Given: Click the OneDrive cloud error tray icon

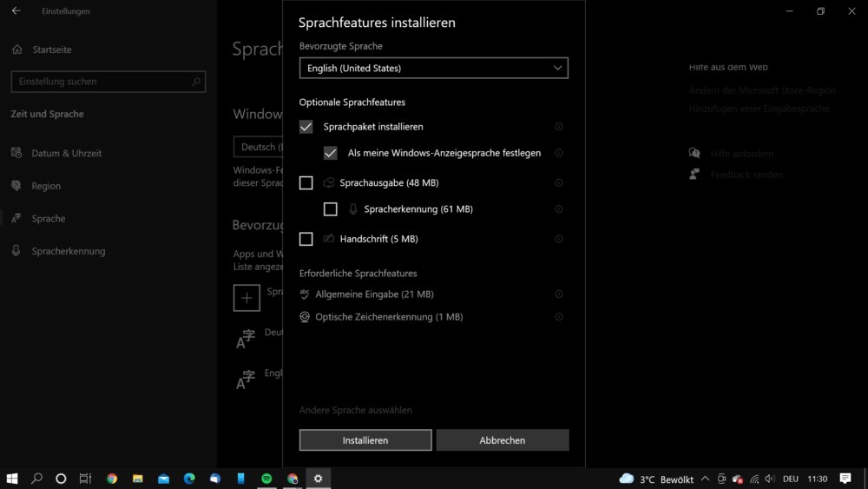Looking at the screenshot, I should click(737, 479).
